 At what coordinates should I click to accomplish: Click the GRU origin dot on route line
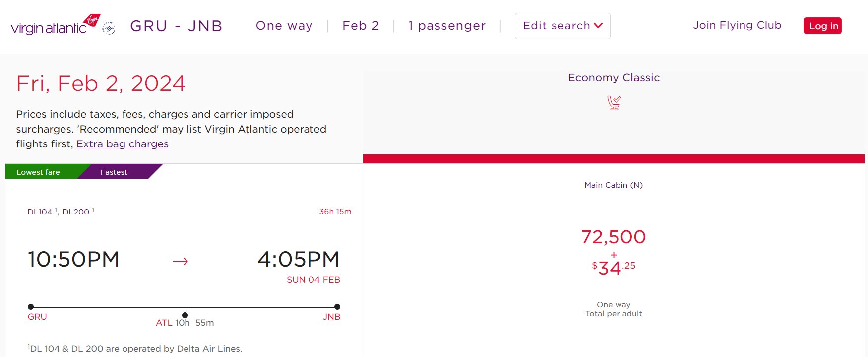coord(31,307)
